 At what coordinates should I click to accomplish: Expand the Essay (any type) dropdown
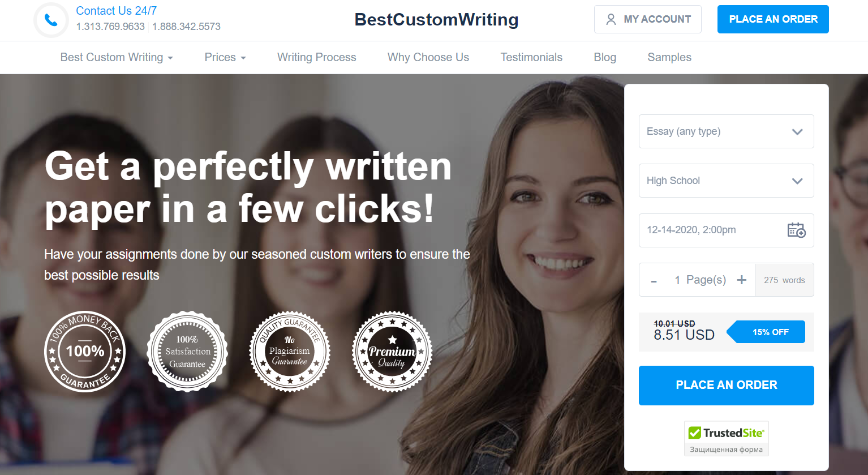[x=727, y=131]
